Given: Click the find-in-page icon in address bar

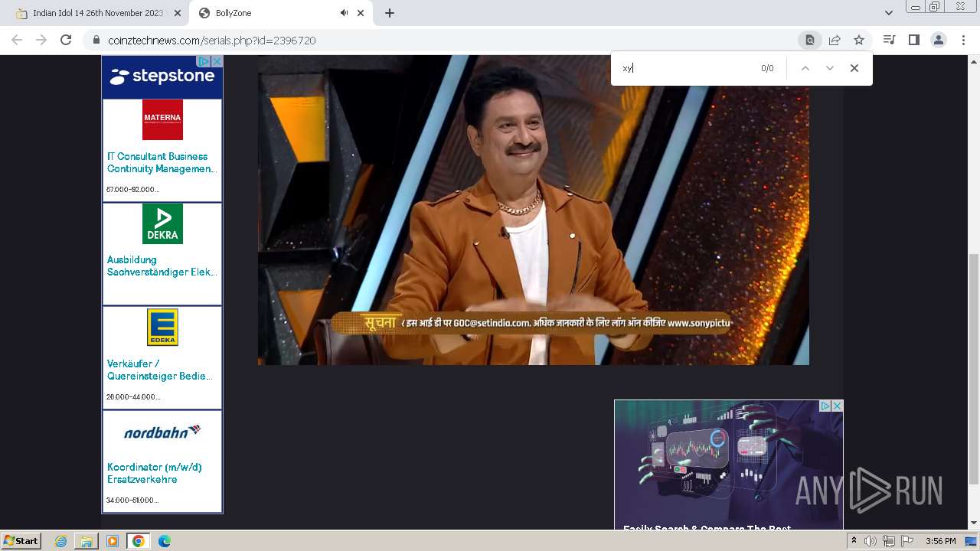Looking at the screenshot, I should pos(810,41).
